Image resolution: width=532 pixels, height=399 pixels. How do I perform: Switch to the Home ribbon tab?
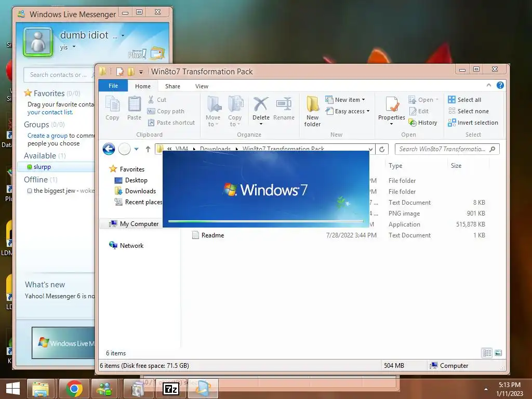pos(143,86)
